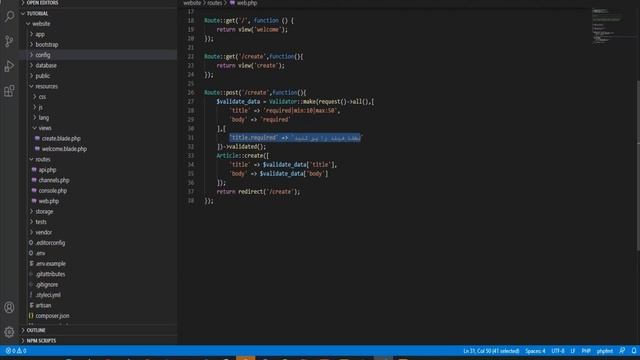The height and width of the screenshot is (360, 640).
Task: Change indentation via Spaces: 4
Action: pos(535,351)
